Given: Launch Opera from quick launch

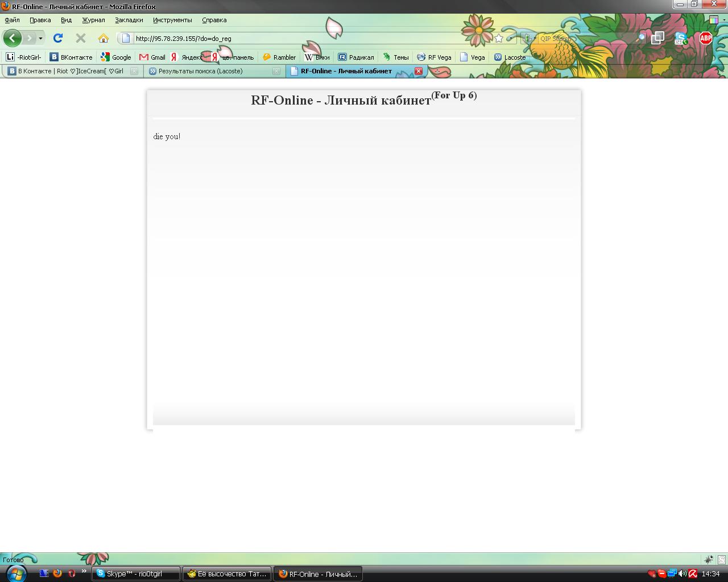Looking at the screenshot, I should tap(72, 573).
